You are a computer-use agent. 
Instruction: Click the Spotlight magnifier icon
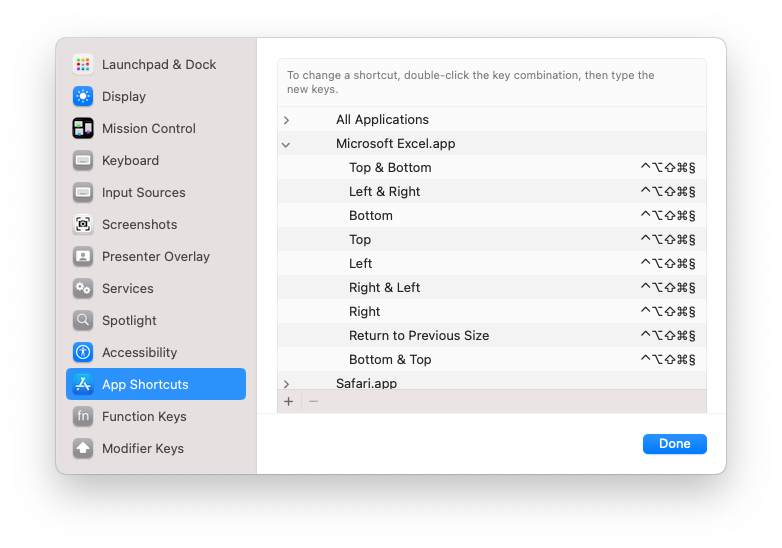tap(83, 320)
